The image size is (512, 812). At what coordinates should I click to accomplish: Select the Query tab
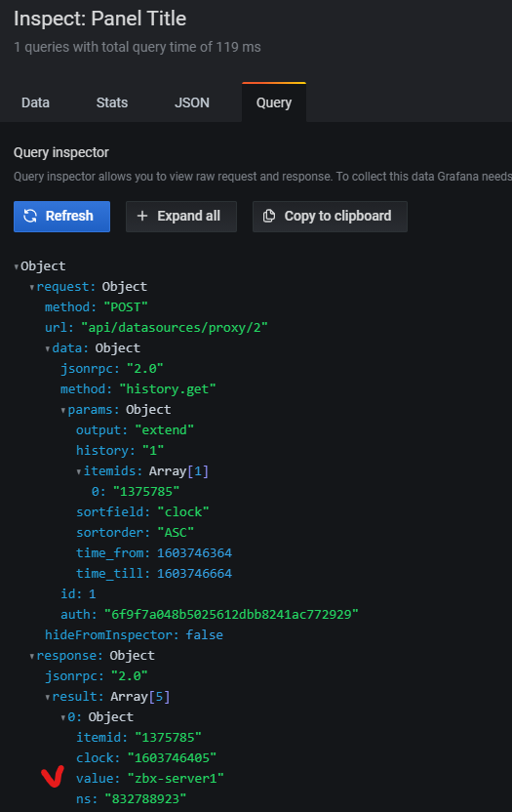[x=274, y=102]
